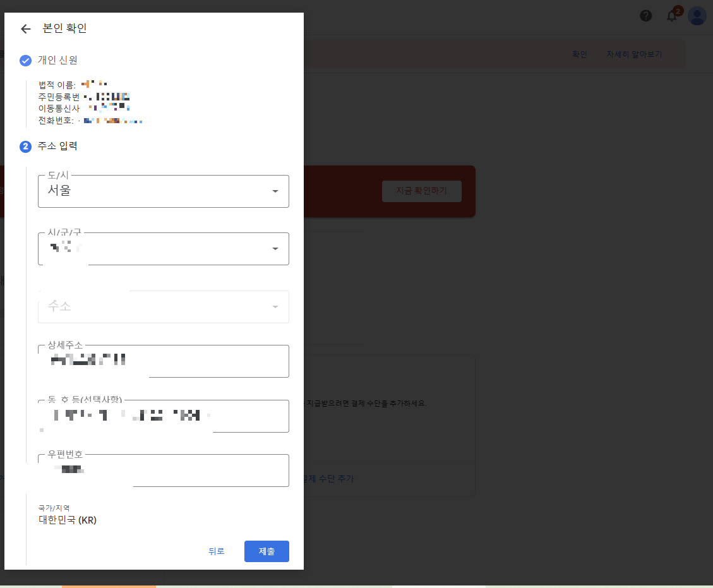
Task: Open the 도/시 dropdown showing 서울
Action: (x=163, y=191)
